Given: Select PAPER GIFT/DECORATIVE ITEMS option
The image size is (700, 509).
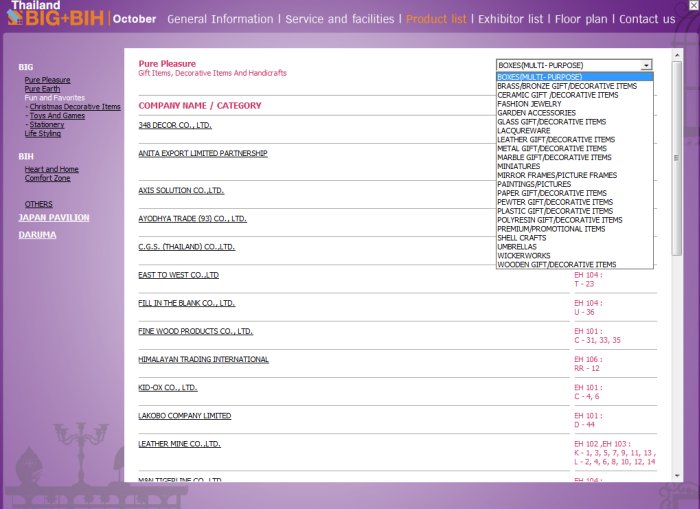Looking at the screenshot, I should click(x=575, y=193).
